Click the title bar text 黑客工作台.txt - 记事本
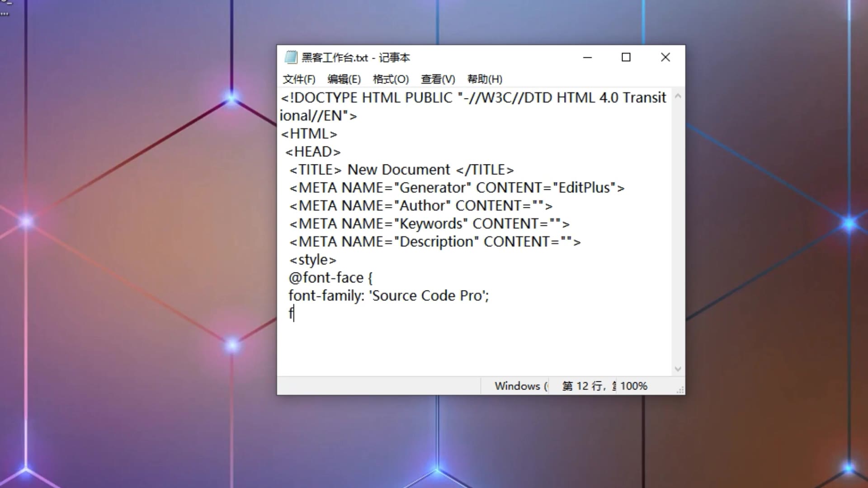This screenshot has width=868, height=488. 356,58
